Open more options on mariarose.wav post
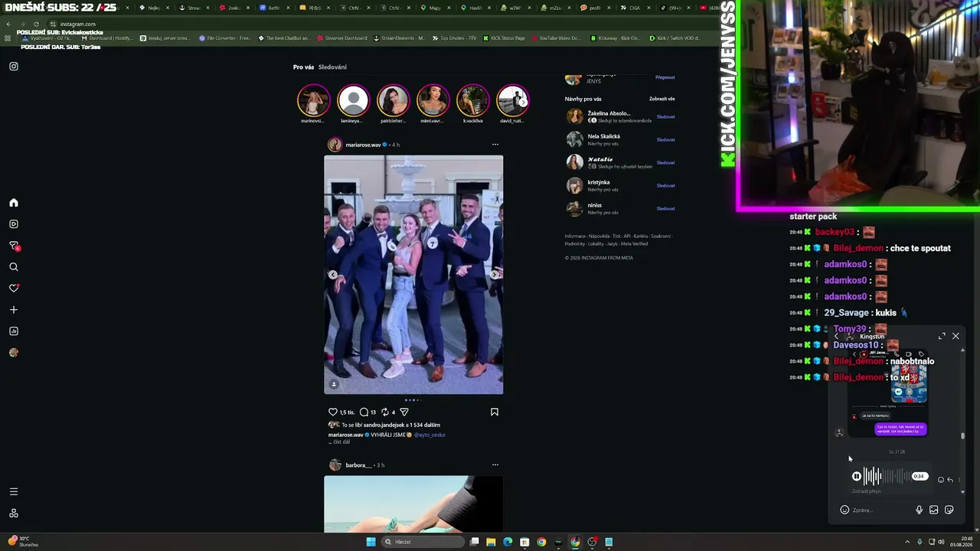 click(x=495, y=145)
